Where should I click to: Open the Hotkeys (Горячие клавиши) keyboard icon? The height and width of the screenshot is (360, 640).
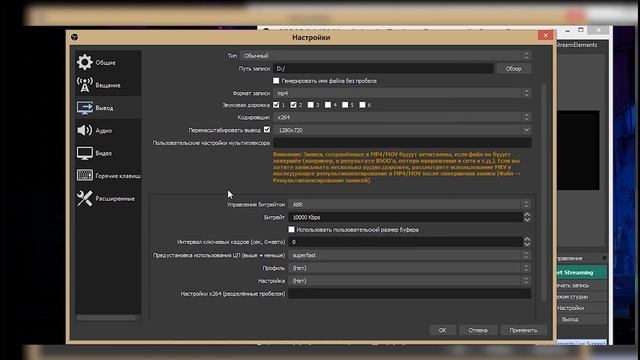[84, 176]
